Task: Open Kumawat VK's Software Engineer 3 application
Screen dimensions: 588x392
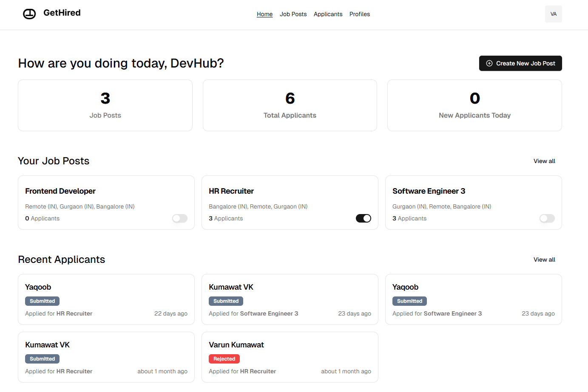Action: tap(290, 299)
